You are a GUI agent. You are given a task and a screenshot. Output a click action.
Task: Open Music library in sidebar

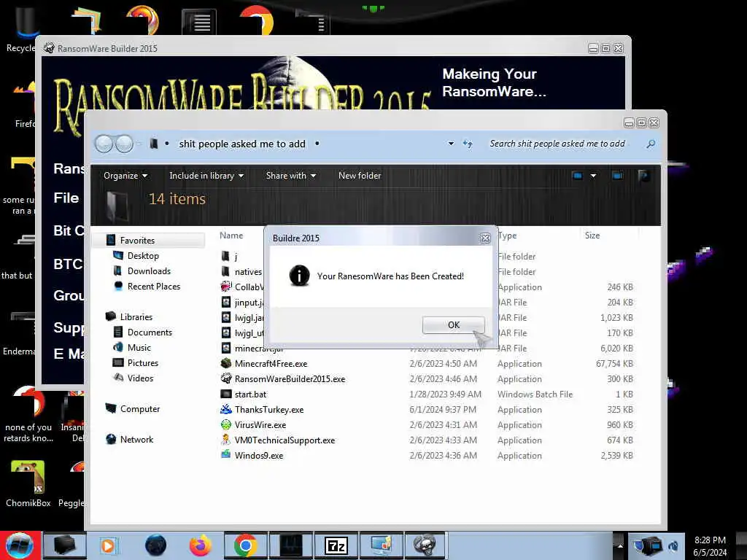pyautogui.click(x=139, y=348)
